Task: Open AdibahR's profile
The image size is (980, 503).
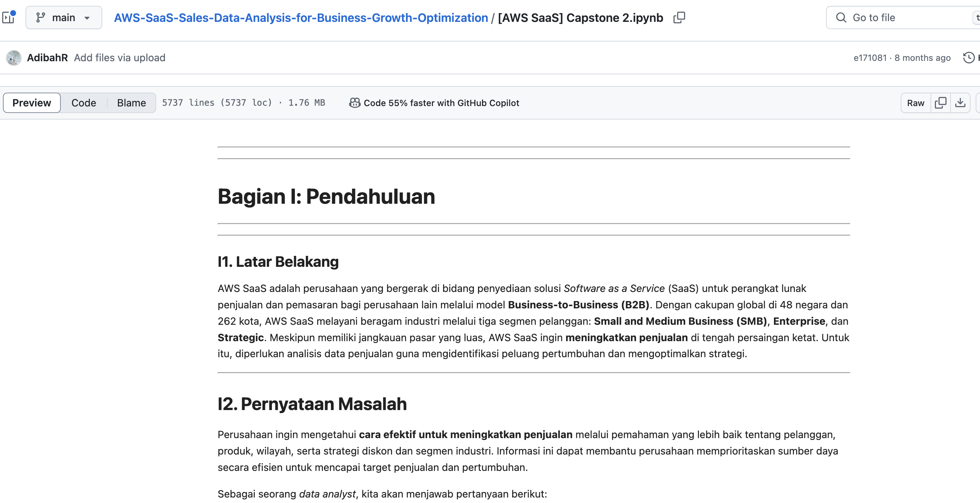Action: click(47, 58)
